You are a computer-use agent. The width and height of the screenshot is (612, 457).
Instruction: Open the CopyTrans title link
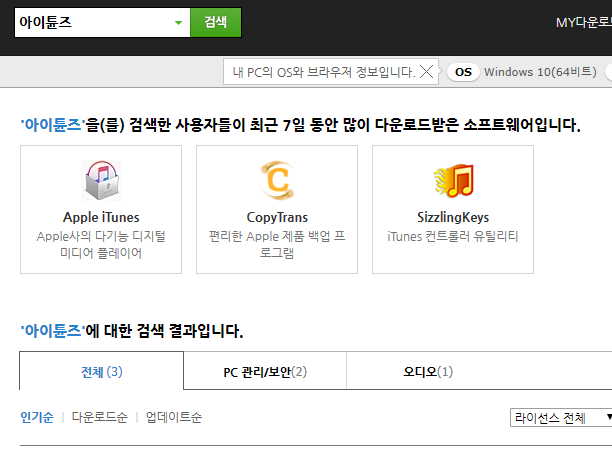[x=277, y=217]
